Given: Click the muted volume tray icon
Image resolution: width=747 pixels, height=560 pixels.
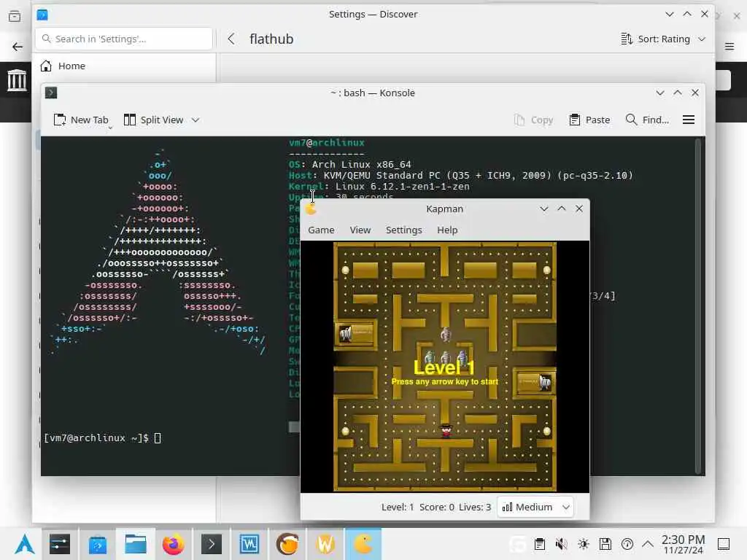Looking at the screenshot, I should [561, 544].
